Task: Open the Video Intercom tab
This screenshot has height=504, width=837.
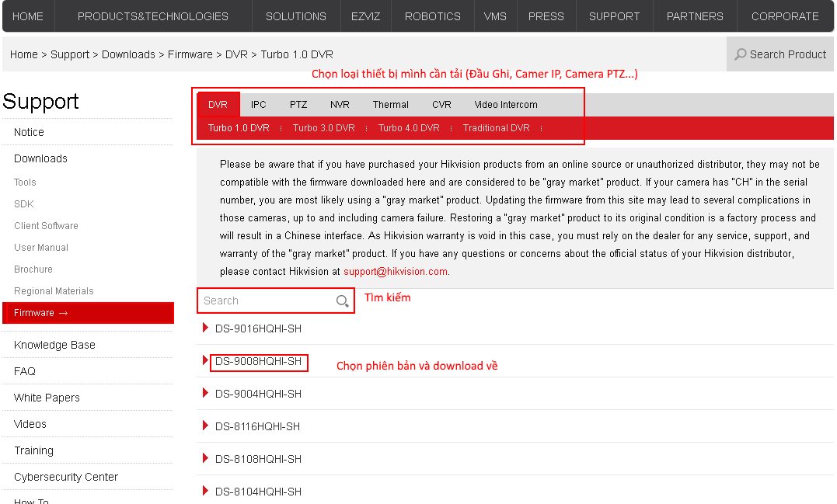Action: click(x=505, y=105)
